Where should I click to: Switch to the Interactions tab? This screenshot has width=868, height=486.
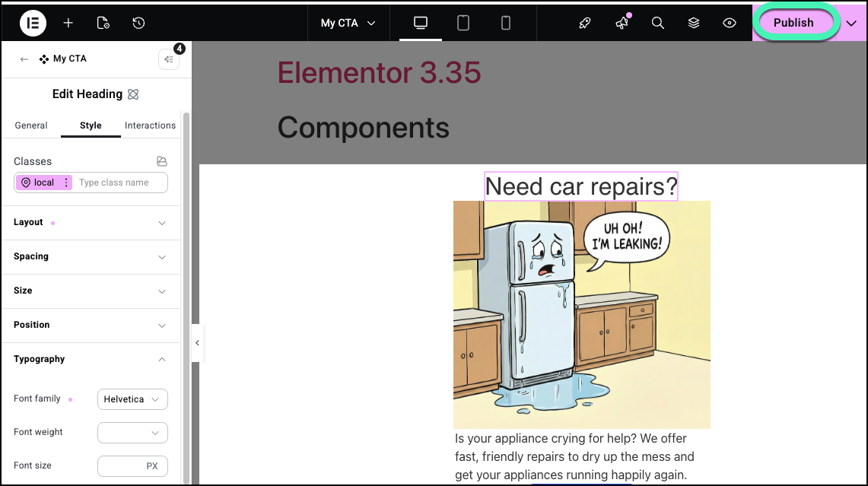click(150, 125)
